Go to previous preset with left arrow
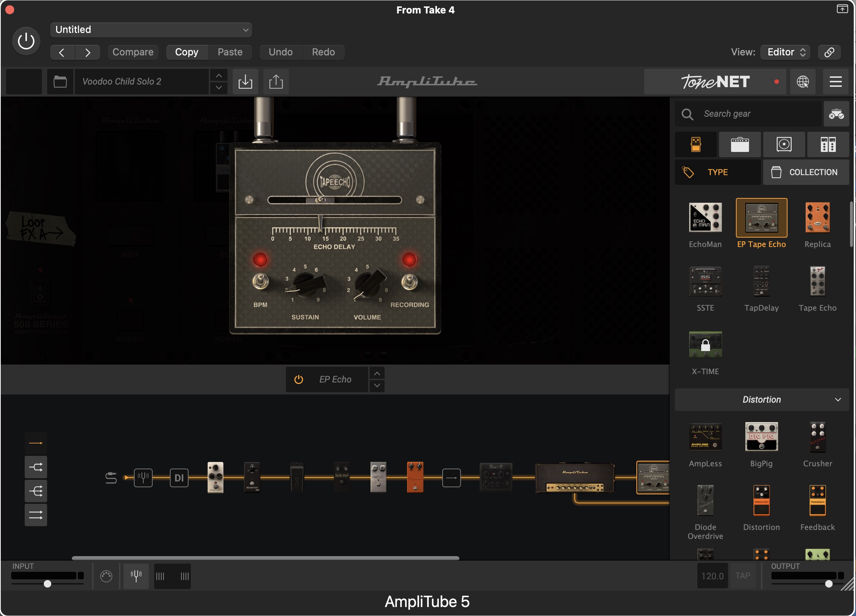856x616 pixels. pyautogui.click(x=62, y=52)
